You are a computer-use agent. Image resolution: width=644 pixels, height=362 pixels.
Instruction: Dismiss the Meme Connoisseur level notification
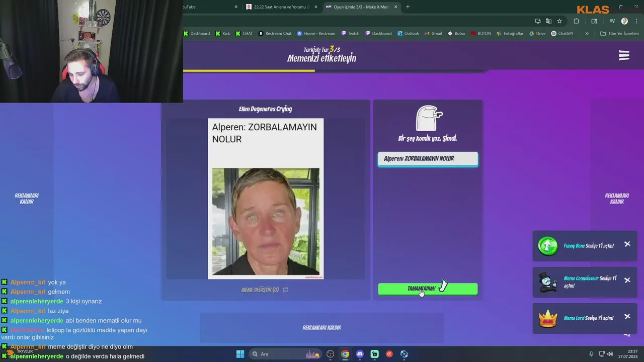[627, 280]
